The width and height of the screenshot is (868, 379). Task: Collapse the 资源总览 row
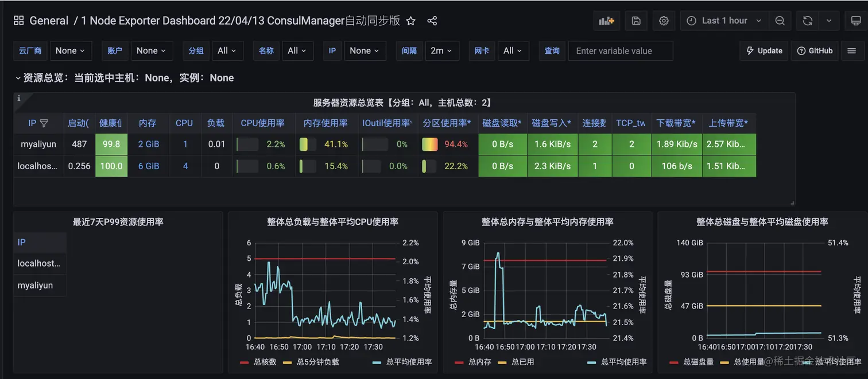coord(19,77)
